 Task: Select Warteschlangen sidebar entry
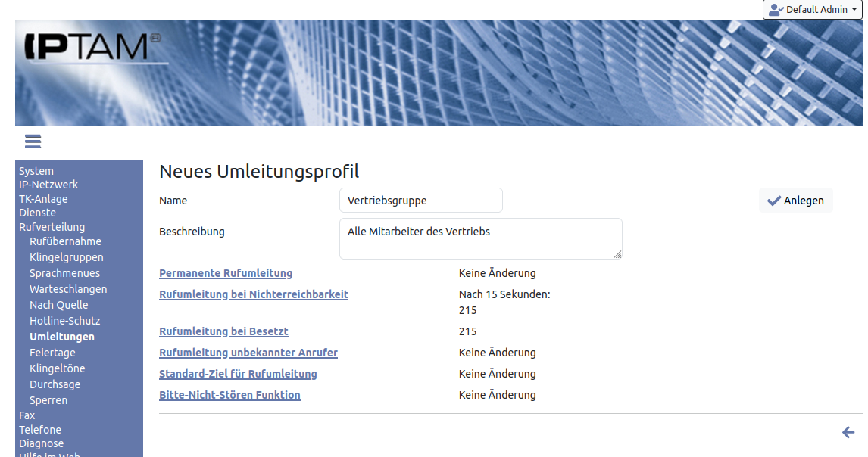coord(68,289)
